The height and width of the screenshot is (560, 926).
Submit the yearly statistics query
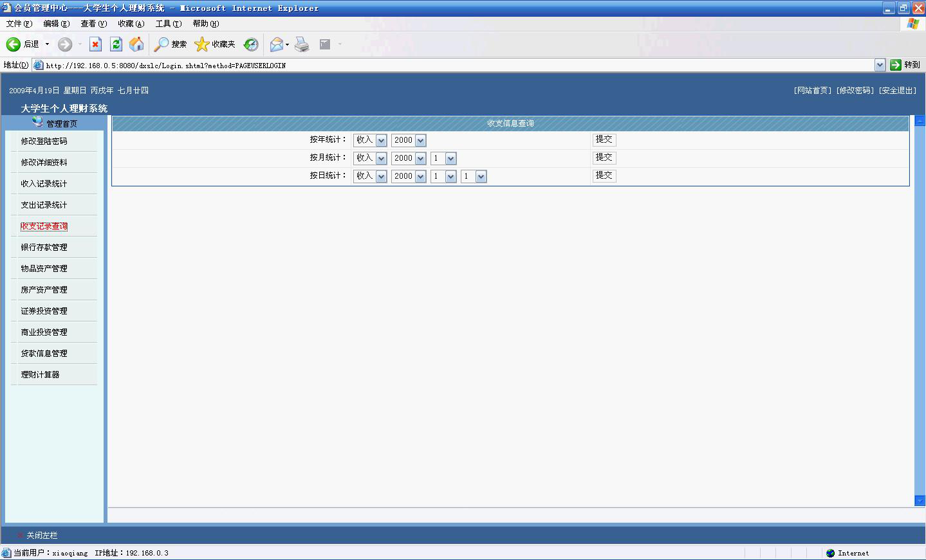(604, 140)
